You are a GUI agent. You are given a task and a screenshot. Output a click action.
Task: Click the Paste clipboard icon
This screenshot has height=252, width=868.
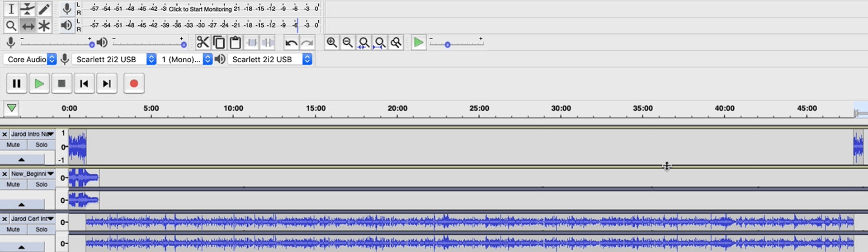(x=235, y=42)
